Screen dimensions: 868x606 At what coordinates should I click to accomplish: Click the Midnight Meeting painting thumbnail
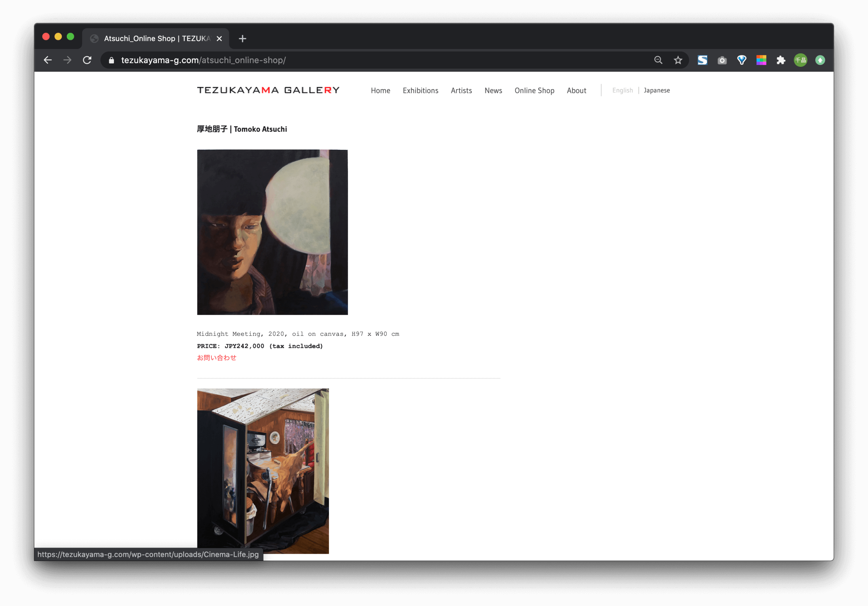click(x=272, y=232)
